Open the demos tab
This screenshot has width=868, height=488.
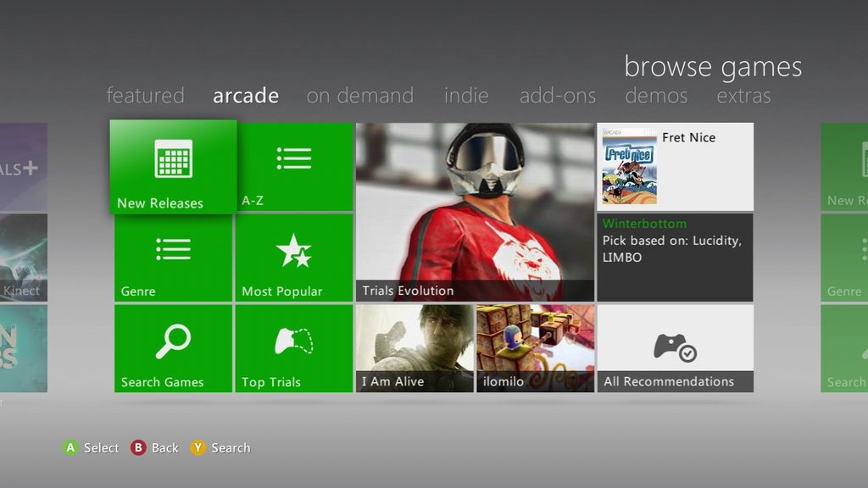[x=656, y=96]
